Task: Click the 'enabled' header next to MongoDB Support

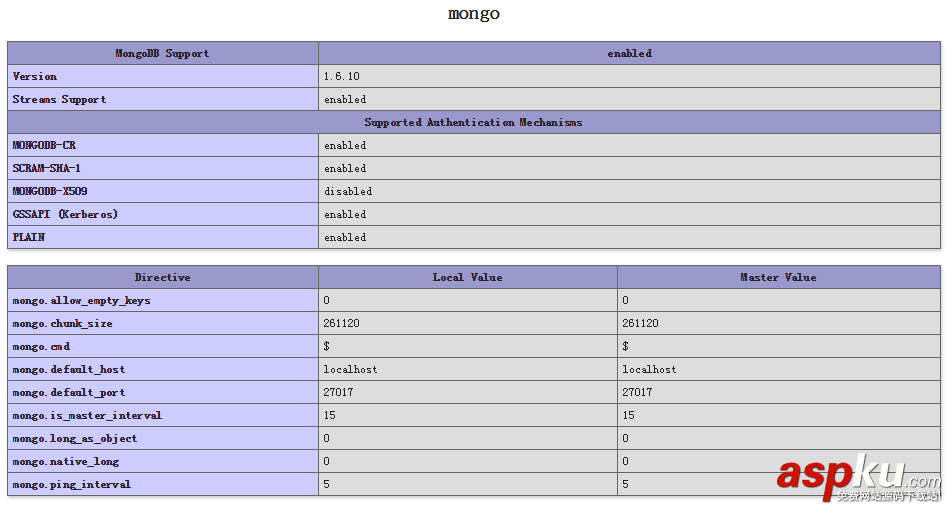Action: (x=629, y=53)
